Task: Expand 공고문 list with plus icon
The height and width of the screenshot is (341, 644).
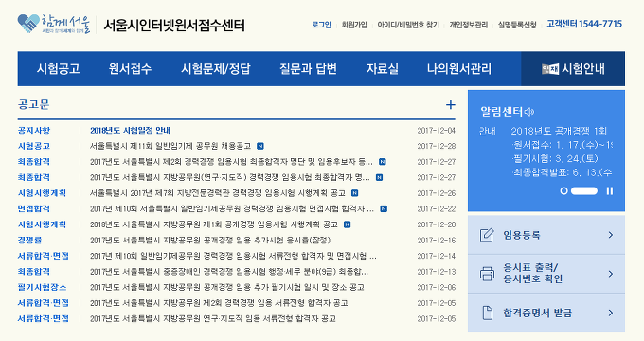Action: [x=451, y=105]
